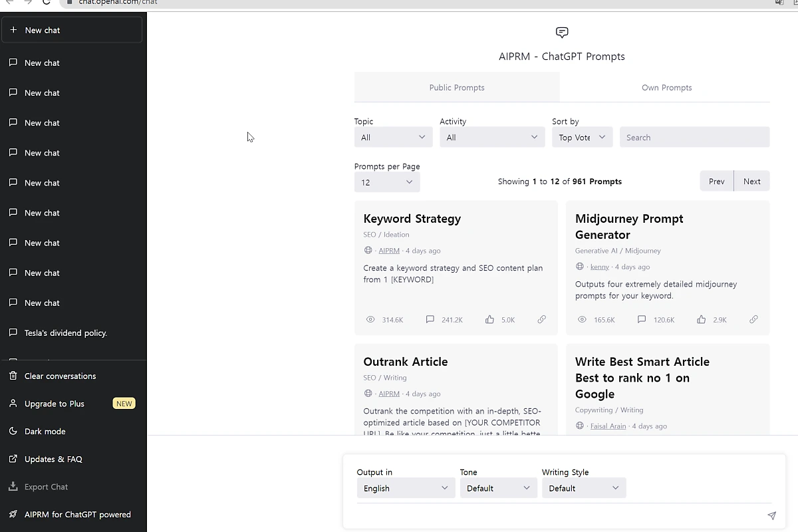This screenshot has height=532, width=798.
Task: Click the chat icon of Tesla's dividend policy conversation
Action: click(x=13, y=332)
